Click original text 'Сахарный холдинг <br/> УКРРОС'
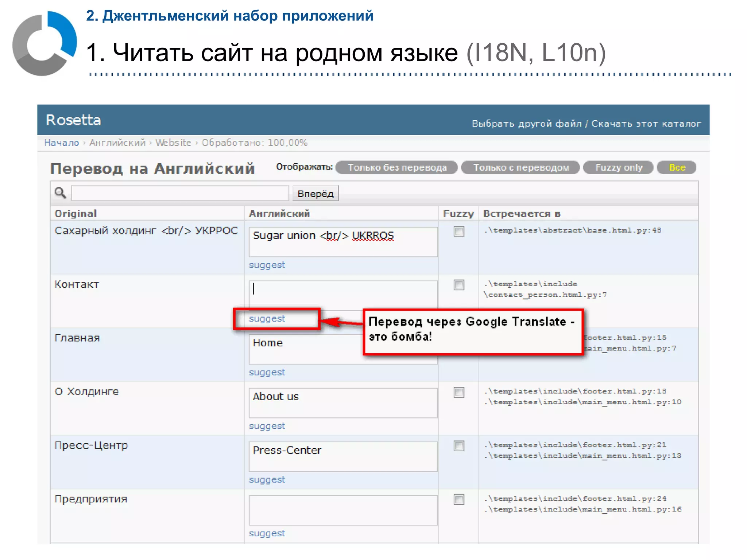 (x=146, y=231)
